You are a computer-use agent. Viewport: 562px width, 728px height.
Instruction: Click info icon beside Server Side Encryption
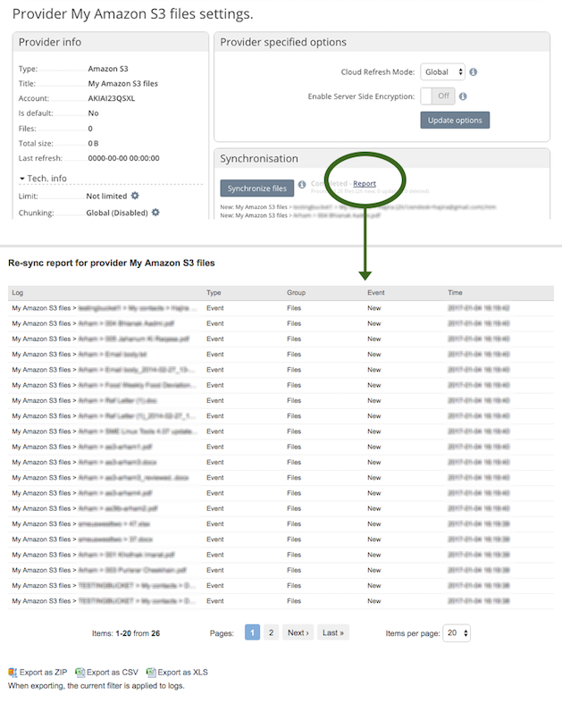click(464, 96)
